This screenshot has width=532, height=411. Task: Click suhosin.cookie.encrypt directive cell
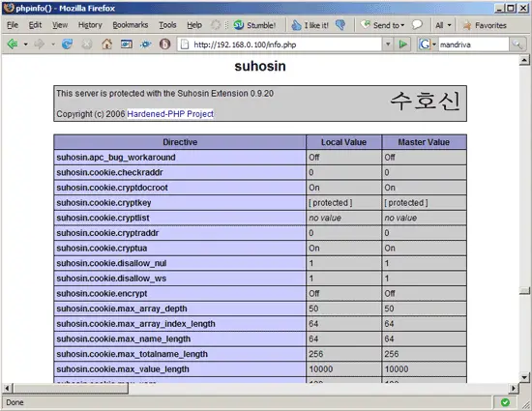coord(180,294)
